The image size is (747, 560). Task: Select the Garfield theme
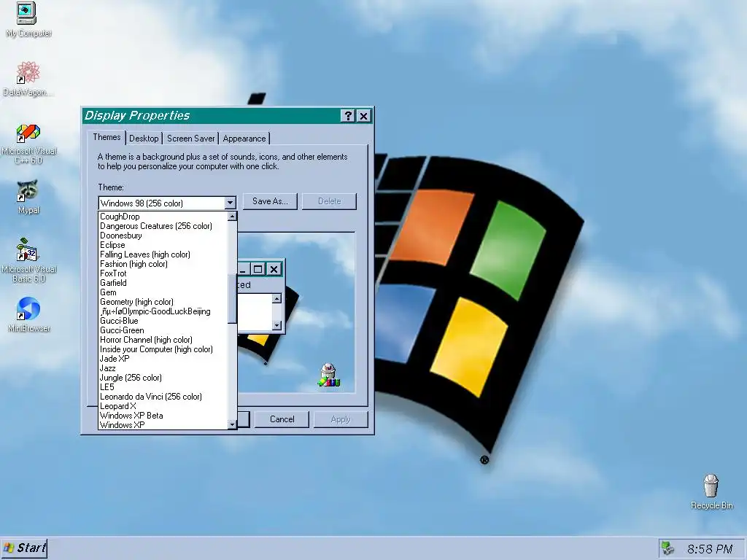(x=163, y=283)
